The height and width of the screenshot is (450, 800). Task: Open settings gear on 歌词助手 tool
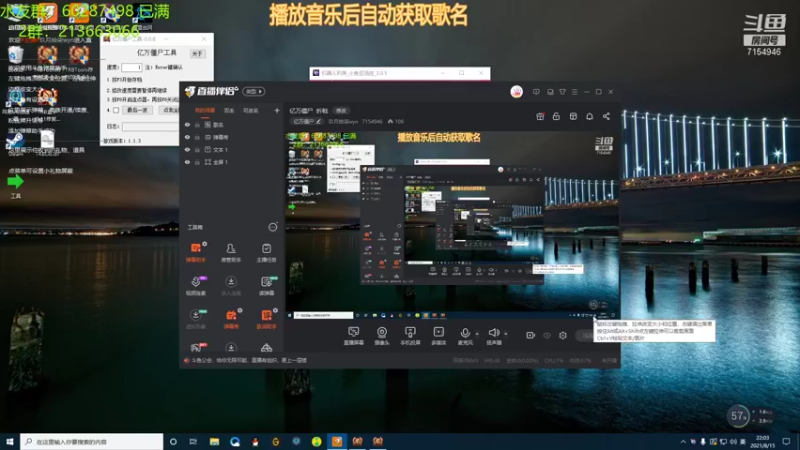(x=276, y=310)
